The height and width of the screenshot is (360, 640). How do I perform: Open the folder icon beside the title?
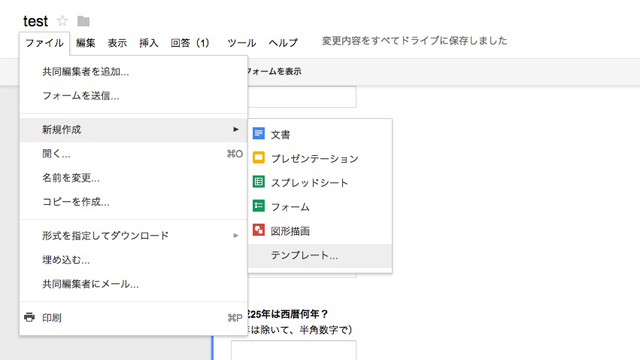(83, 21)
